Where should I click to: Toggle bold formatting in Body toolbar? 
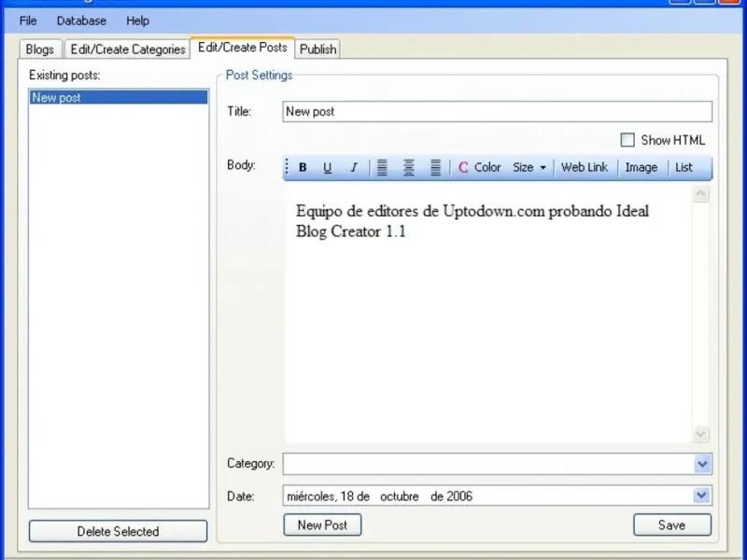(303, 168)
